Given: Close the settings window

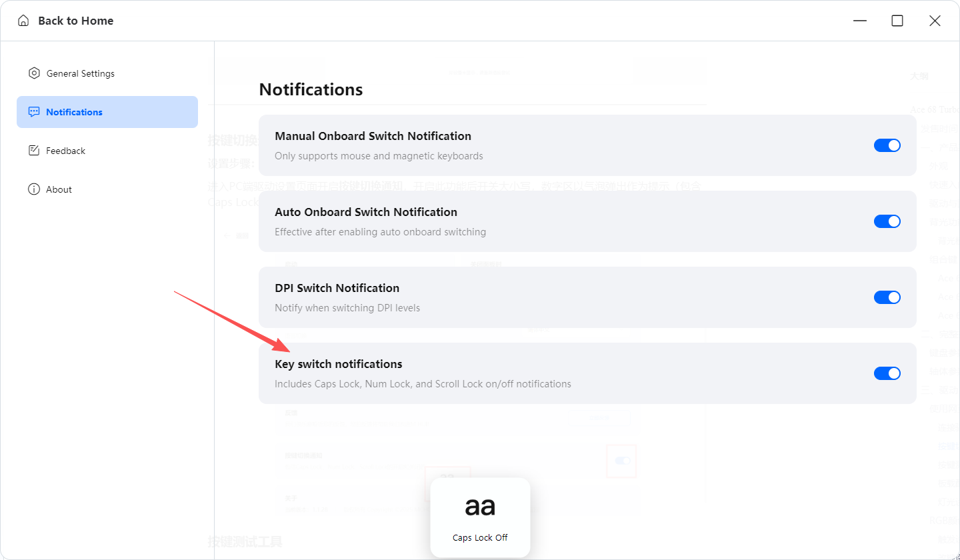Looking at the screenshot, I should [x=935, y=21].
